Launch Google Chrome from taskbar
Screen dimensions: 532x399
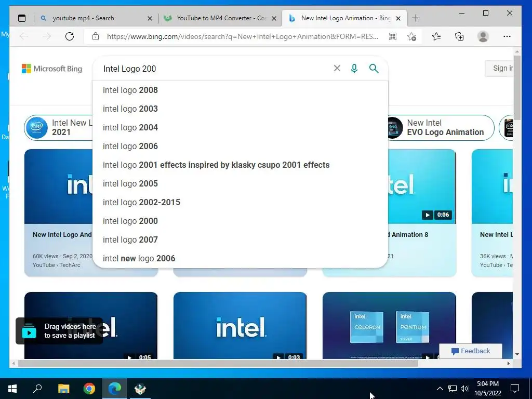89,389
